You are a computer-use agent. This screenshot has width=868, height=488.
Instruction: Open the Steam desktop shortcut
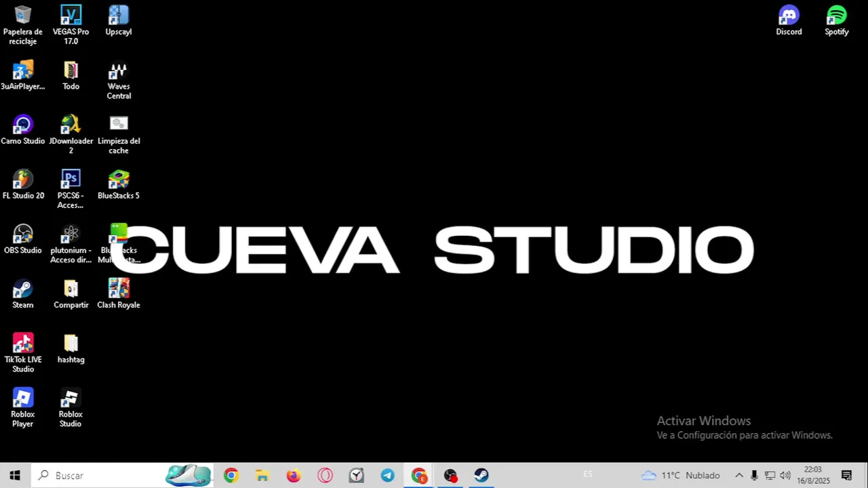[22, 294]
